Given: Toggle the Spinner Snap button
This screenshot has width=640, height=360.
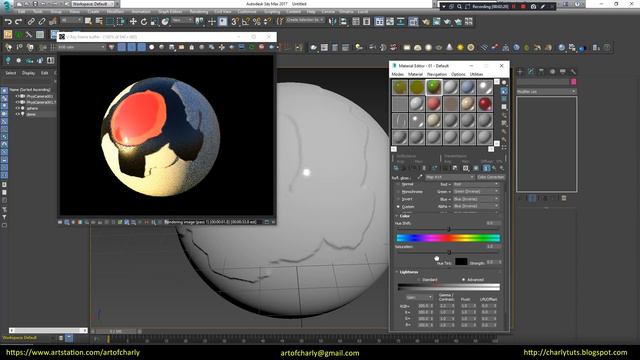Looking at the screenshot, I should coord(267,21).
